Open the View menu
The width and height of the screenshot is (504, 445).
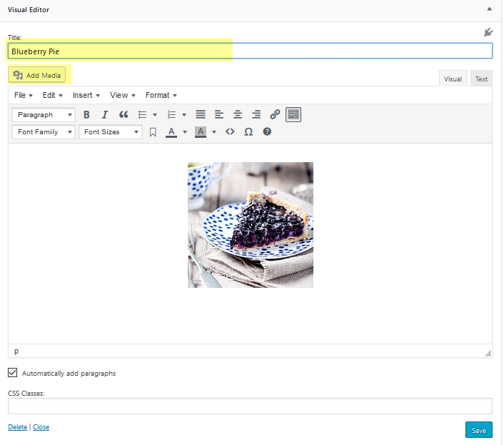point(123,95)
